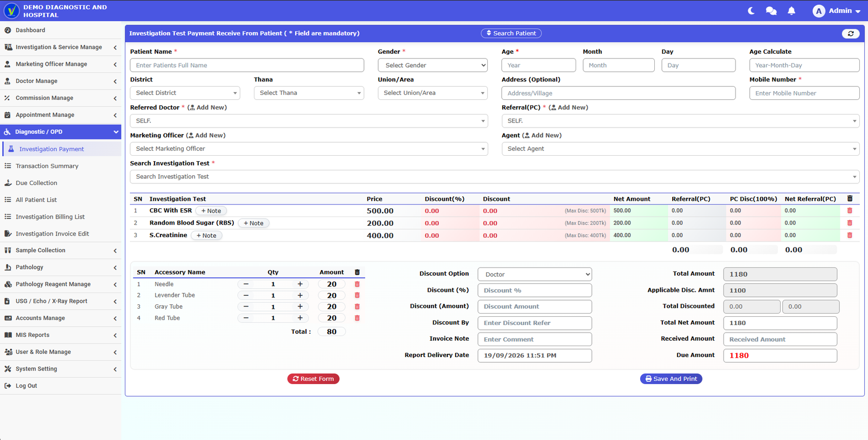Open the Marketing Officer dropdown
This screenshot has width=868, height=440.
[x=309, y=149]
